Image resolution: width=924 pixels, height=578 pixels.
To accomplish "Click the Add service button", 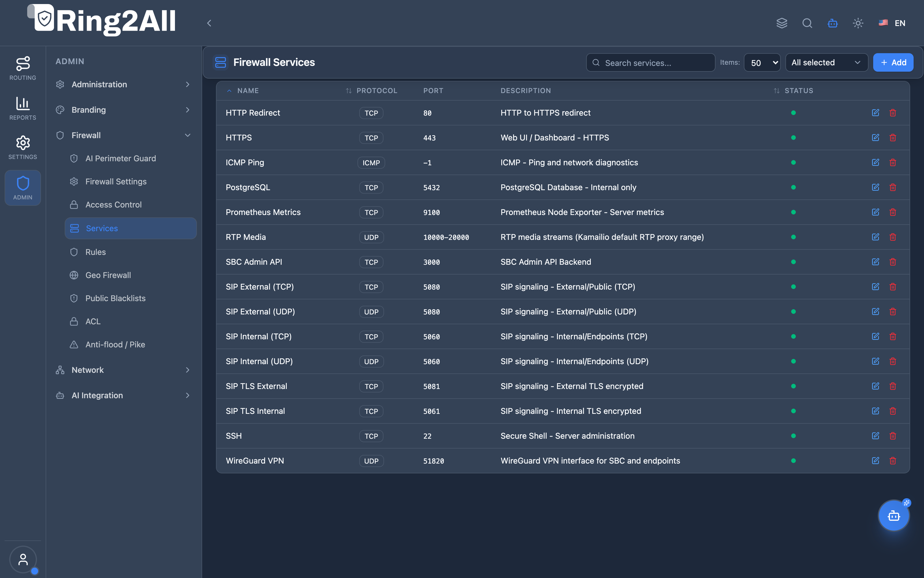I will coord(893,63).
